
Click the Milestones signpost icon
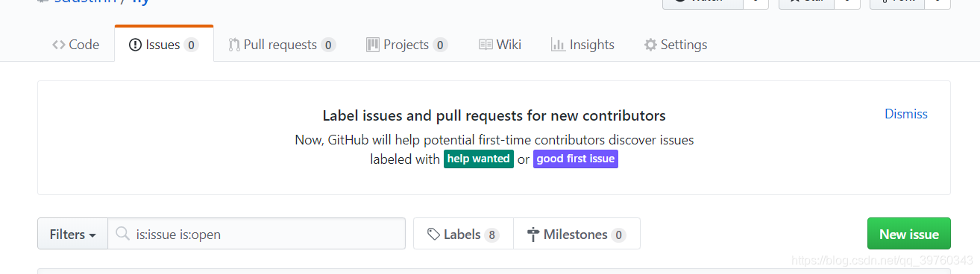(533, 235)
